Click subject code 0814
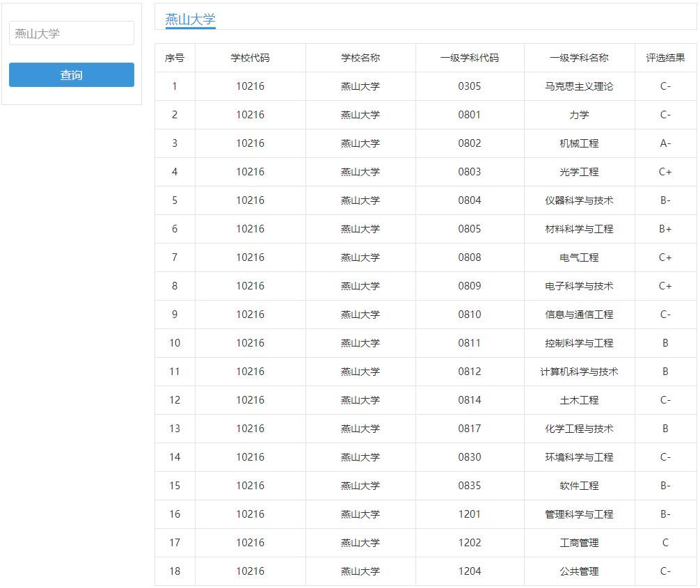The image size is (700, 588). [x=470, y=401]
